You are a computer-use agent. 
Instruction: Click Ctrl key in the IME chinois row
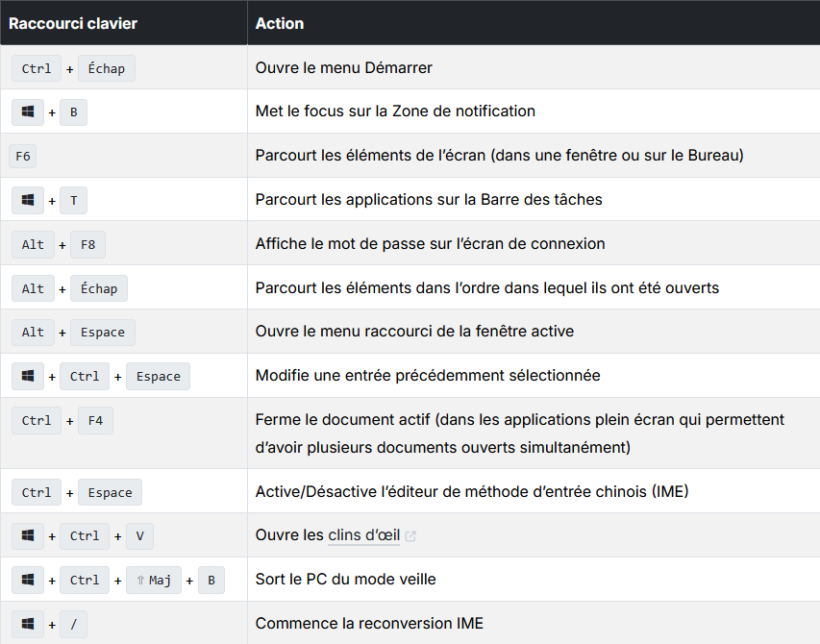pyautogui.click(x=37, y=492)
